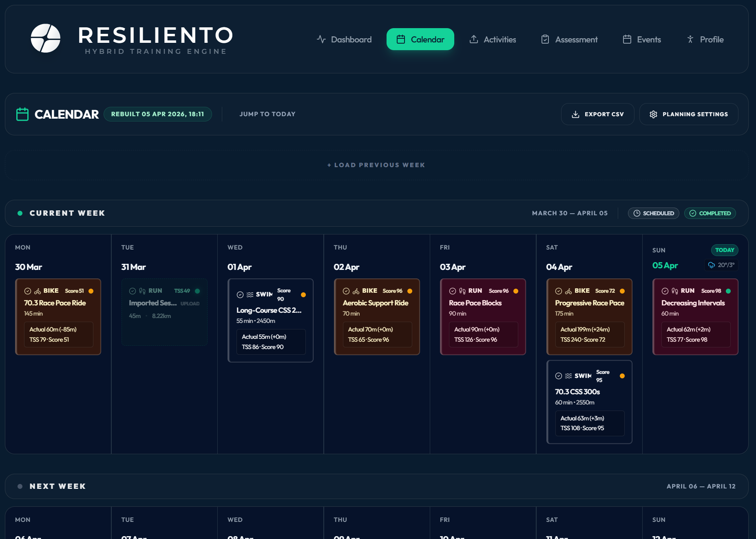Toggle the Scheduled filter chip

tap(654, 213)
